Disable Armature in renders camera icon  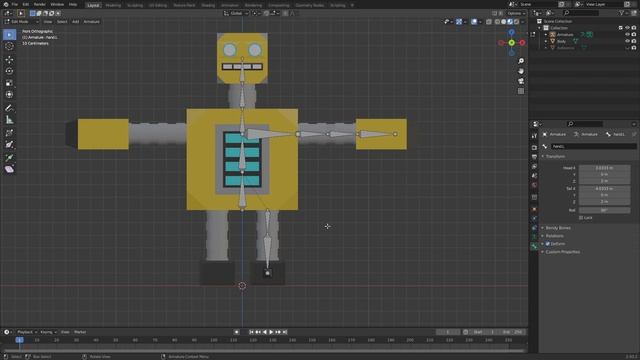(x=634, y=34)
